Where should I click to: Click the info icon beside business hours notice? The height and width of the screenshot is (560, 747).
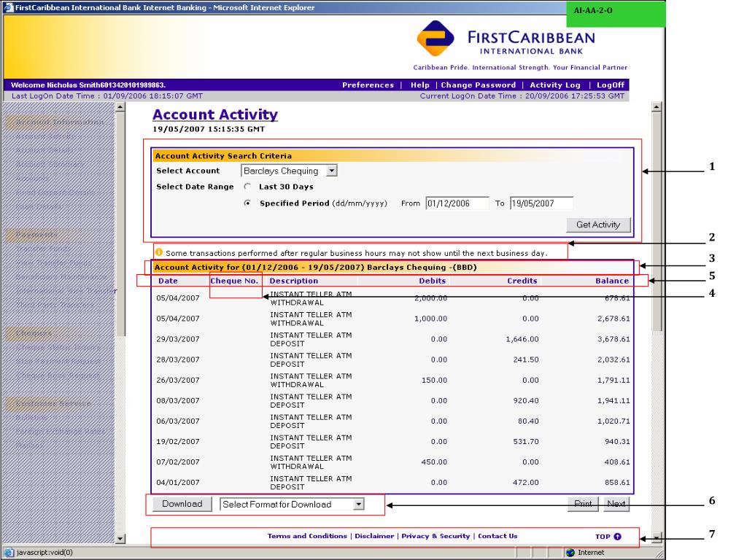coord(158,252)
